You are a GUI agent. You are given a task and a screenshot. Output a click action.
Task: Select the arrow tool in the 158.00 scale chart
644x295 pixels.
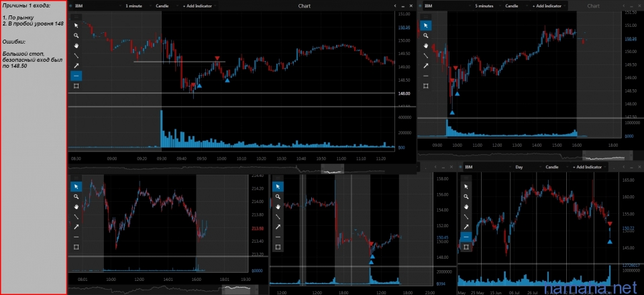(x=278, y=227)
